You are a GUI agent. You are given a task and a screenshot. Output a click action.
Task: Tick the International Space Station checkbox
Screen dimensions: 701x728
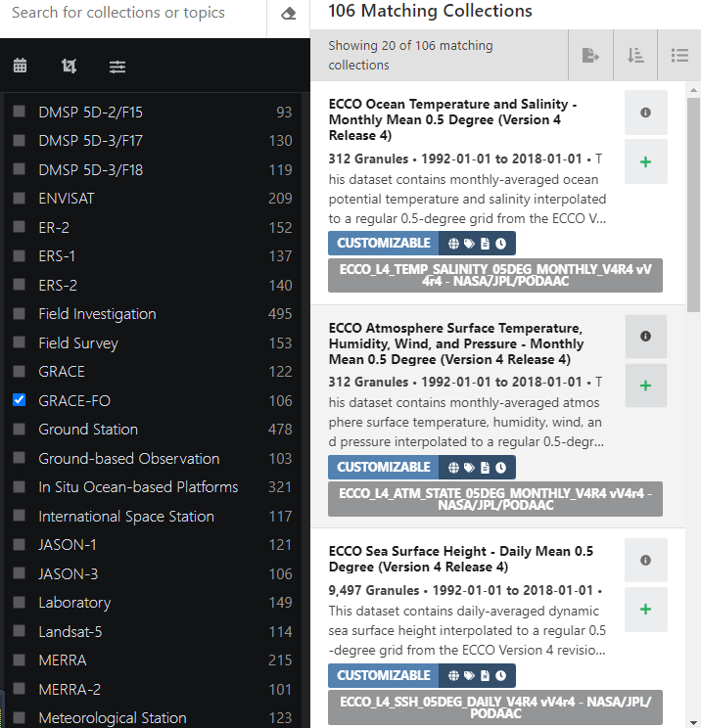tap(19, 516)
